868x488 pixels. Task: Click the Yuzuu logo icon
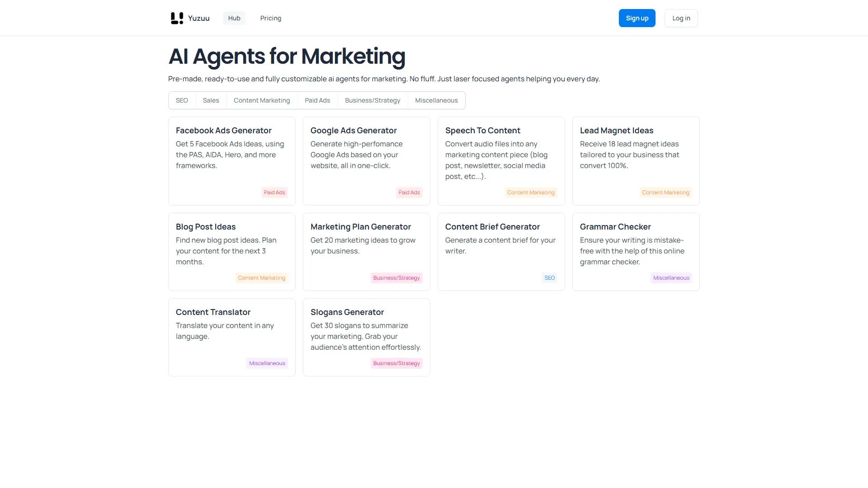177,18
